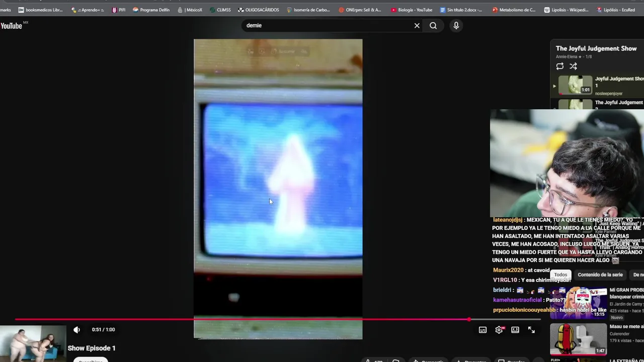Switch the player to theater mode

(515, 330)
